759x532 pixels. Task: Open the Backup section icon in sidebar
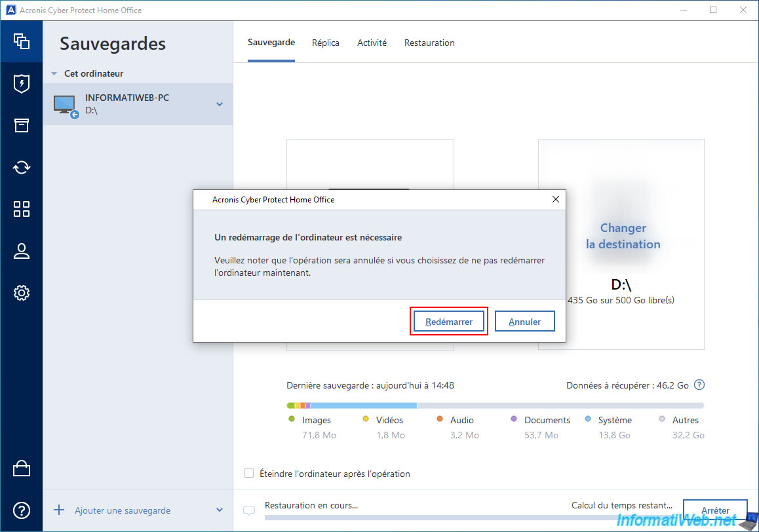pos(21,42)
